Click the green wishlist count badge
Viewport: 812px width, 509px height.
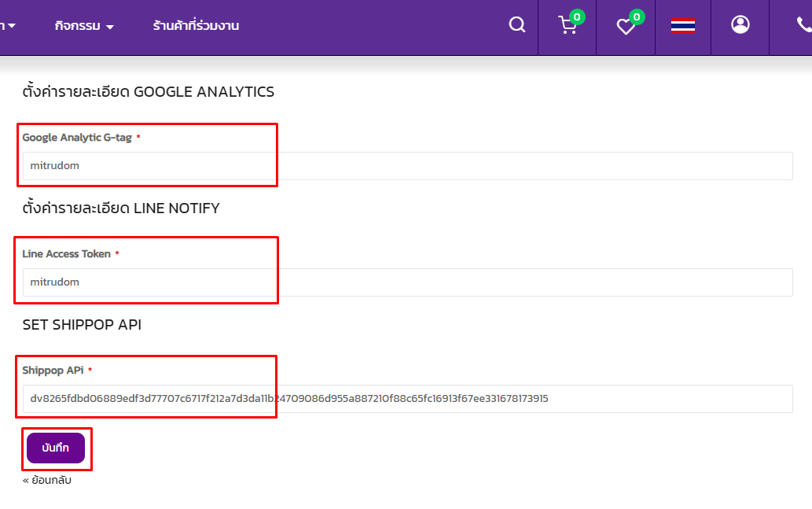tap(637, 17)
